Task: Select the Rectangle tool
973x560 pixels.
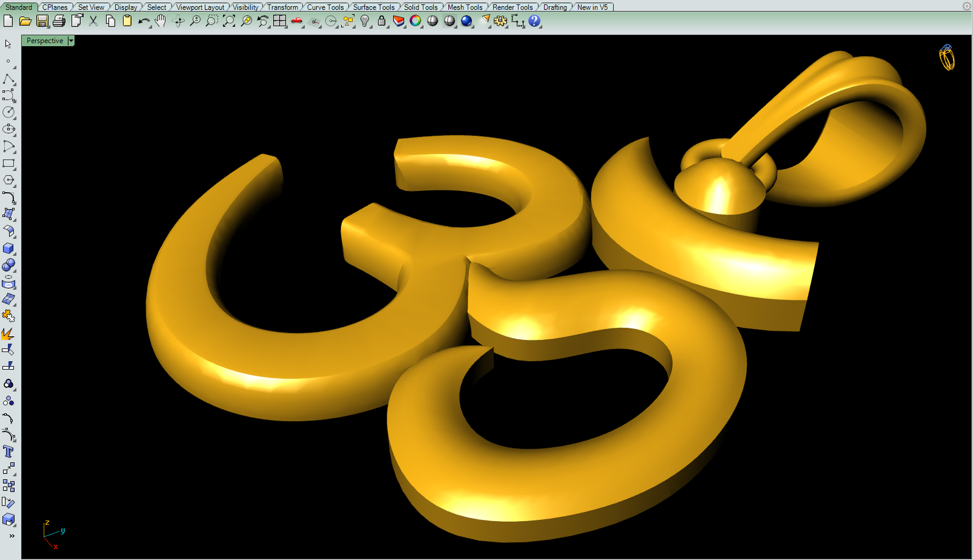Action: point(9,163)
